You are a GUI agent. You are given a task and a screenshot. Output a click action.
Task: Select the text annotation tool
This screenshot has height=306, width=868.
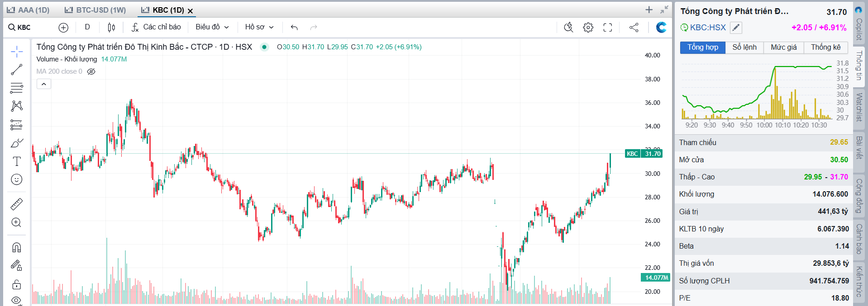[17, 161]
